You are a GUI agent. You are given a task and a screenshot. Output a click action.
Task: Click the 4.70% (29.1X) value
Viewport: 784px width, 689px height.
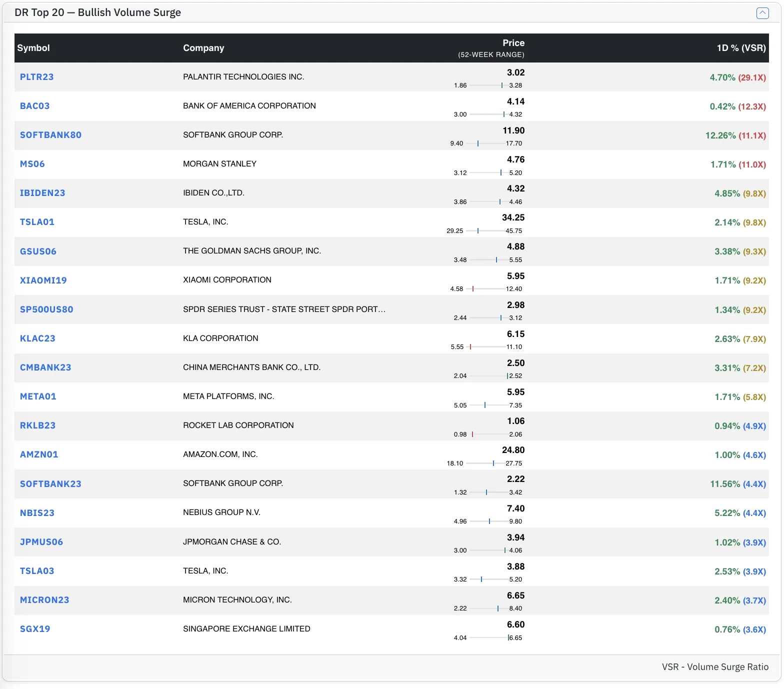(x=738, y=77)
